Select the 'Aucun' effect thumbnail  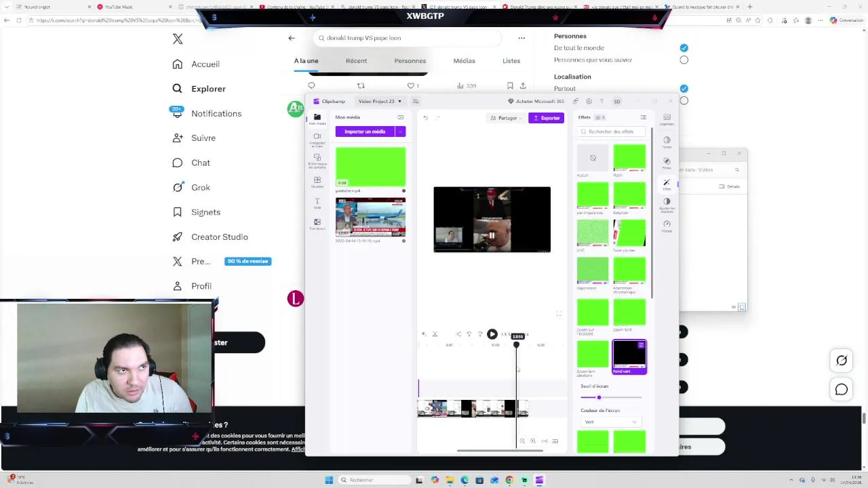pos(593,158)
